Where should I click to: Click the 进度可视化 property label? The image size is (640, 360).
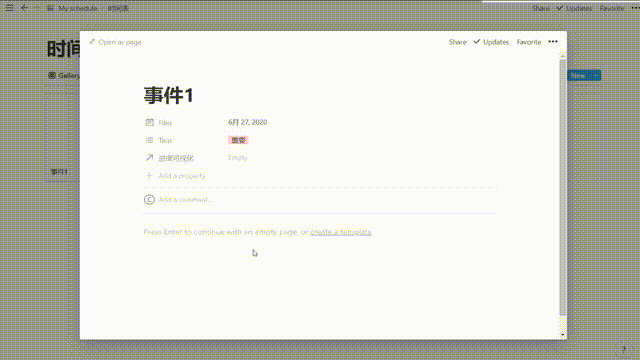[176, 158]
